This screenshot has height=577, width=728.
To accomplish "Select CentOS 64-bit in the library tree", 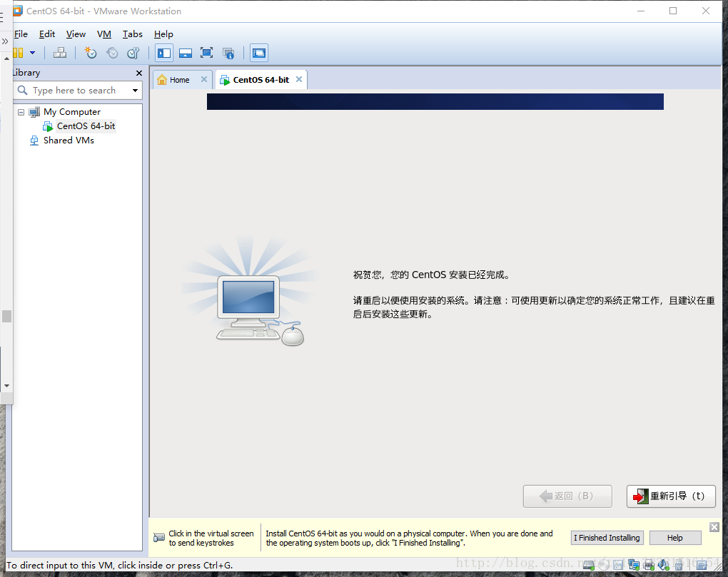I will coord(86,126).
